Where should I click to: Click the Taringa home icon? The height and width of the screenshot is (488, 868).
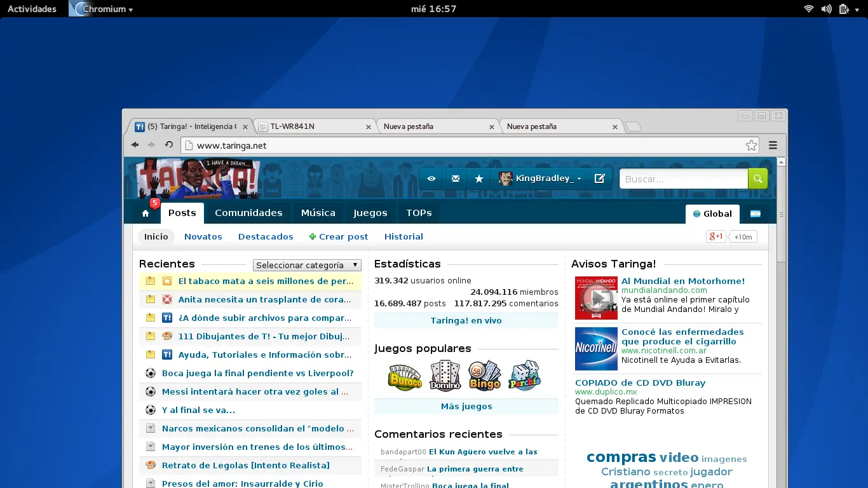[x=146, y=213]
